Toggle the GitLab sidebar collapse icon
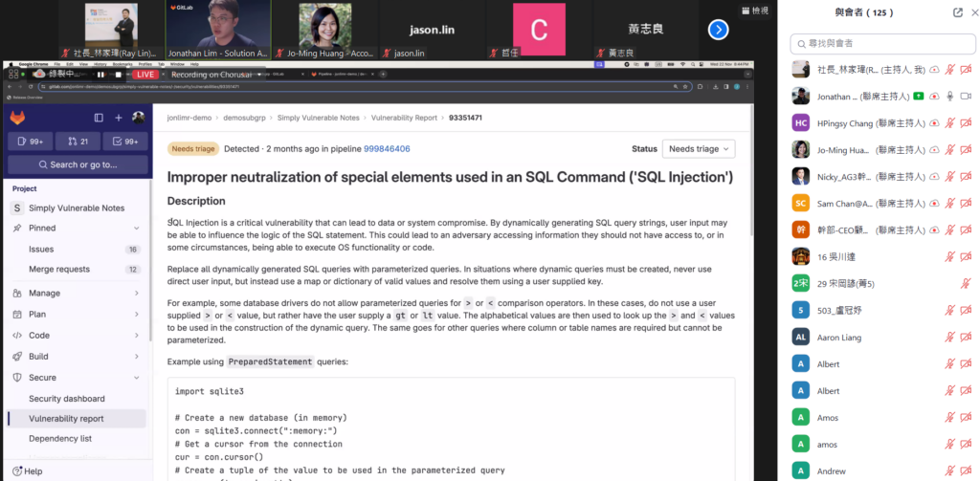980x481 pixels. click(x=99, y=118)
